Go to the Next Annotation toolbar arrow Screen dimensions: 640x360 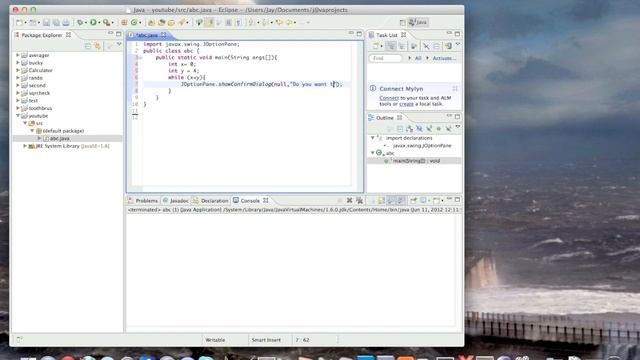coord(251,22)
